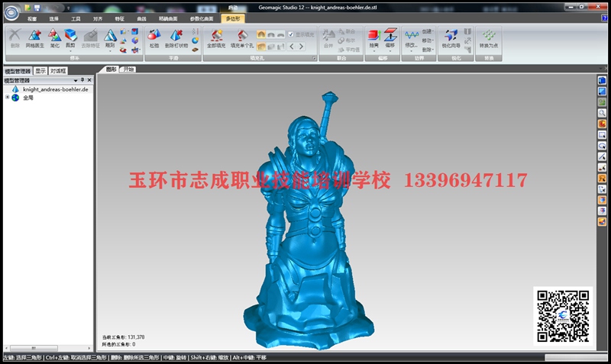Select flat fill mode toggle
The width and height of the screenshot is (611, 364).
click(x=280, y=34)
